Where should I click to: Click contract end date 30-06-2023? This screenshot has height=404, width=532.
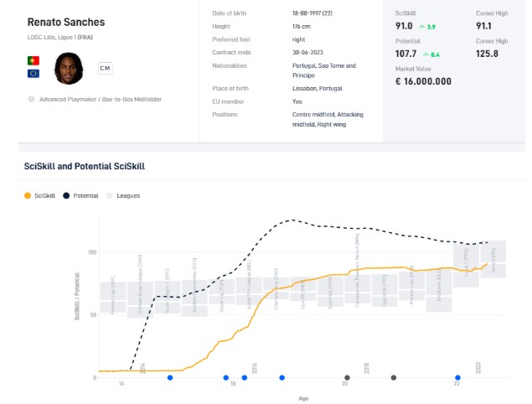pyautogui.click(x=307, y=52)
